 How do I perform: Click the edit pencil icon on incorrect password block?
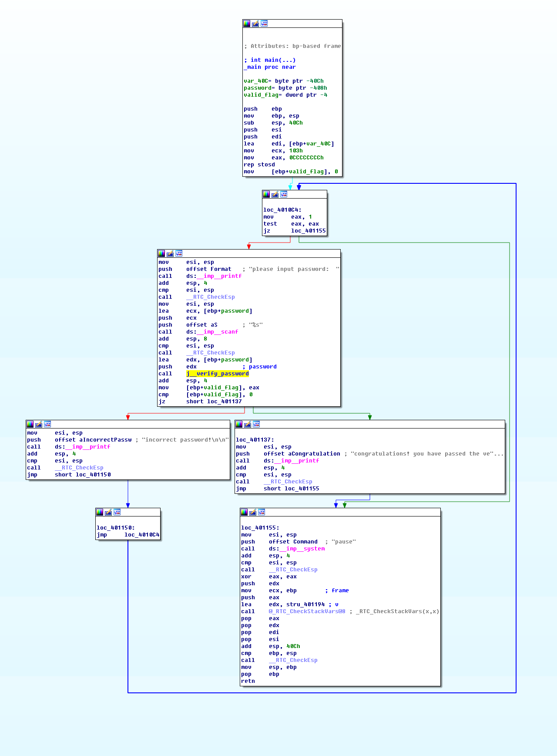[39, 424]
